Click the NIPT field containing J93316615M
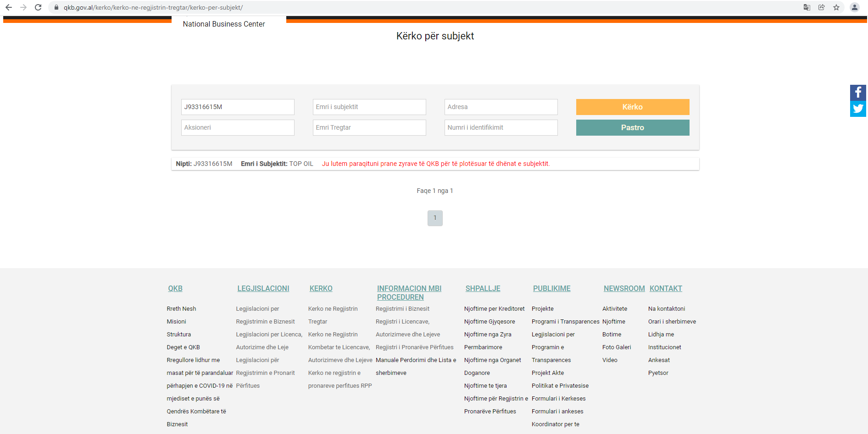The height and width of the screenshot is (434, 868). pyautogui.click(x=238, y=107)
